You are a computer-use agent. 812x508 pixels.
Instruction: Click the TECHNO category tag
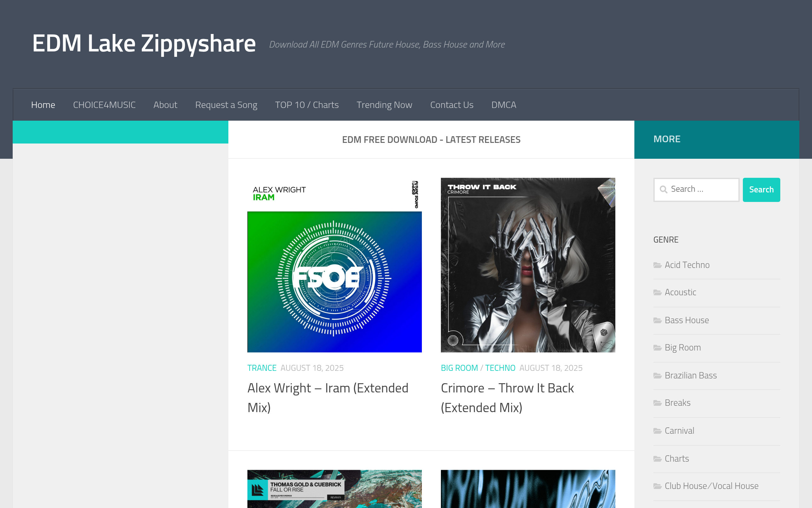pos(500,368)
